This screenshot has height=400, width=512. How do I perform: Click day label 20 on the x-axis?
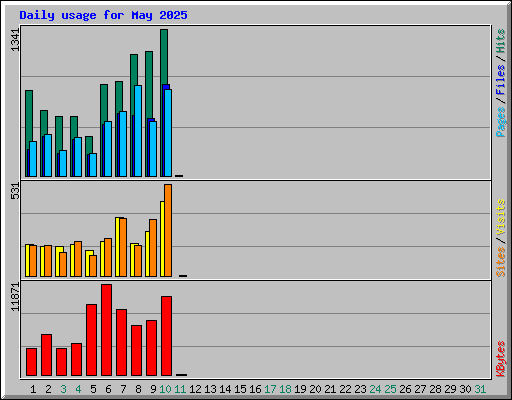(315, 389)
